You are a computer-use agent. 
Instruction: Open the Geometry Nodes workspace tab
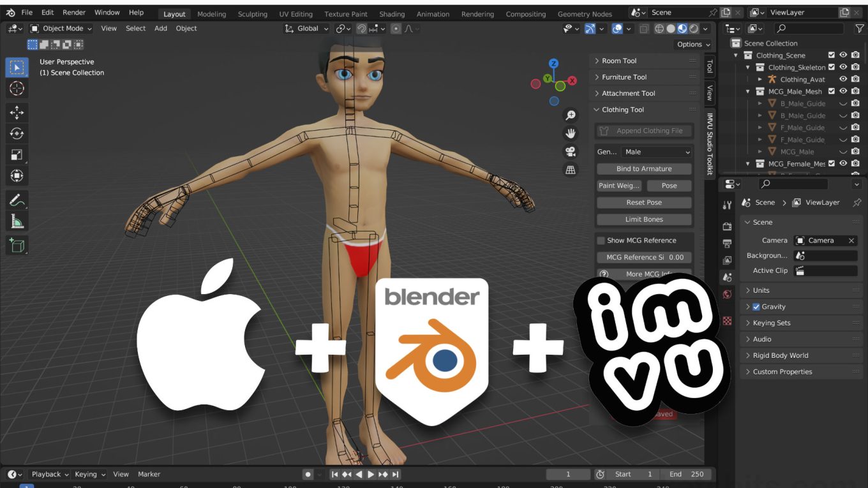tap(585, 14)
